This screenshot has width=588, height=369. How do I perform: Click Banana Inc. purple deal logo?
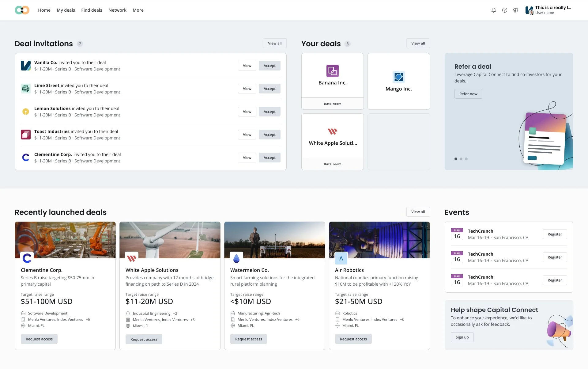click(x=332, y=71)
